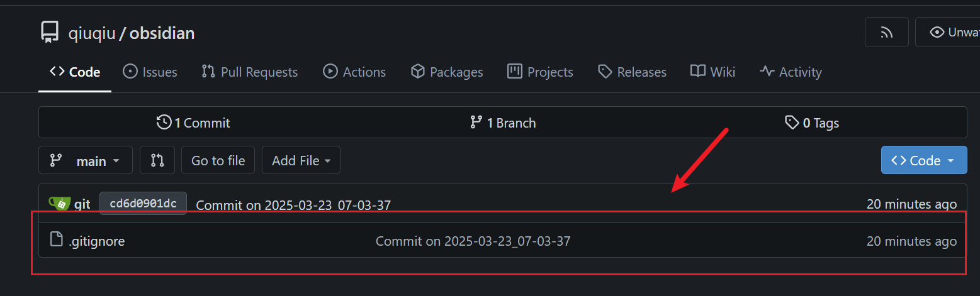Switch to the Issues tab
This screenshot has height=296, width=980.
(150, 72)
